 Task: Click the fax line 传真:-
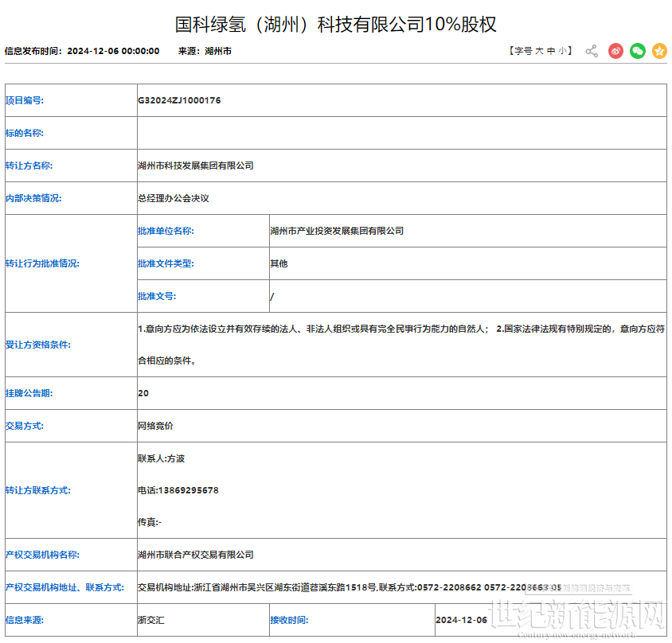click(150, 522)
